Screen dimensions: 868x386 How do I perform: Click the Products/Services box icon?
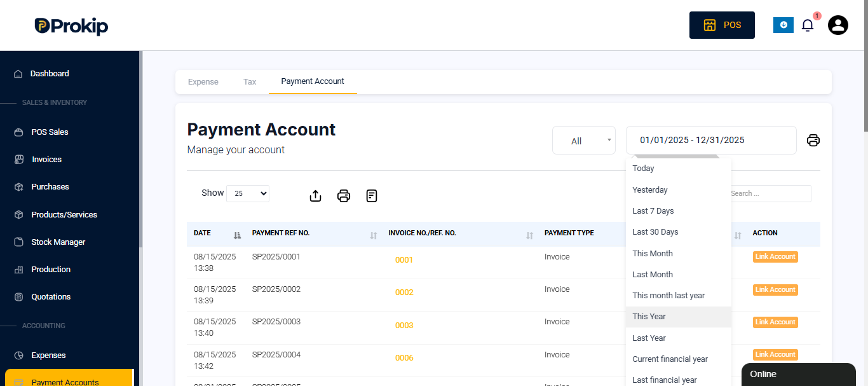[x=19, y=215]
